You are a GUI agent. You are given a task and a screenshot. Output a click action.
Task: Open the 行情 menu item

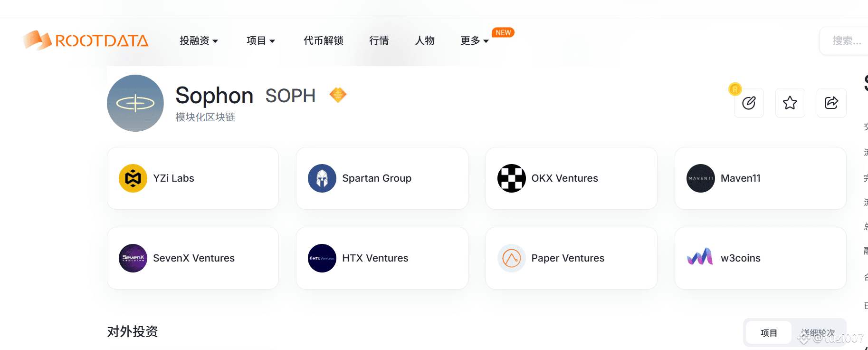[379, 41]
